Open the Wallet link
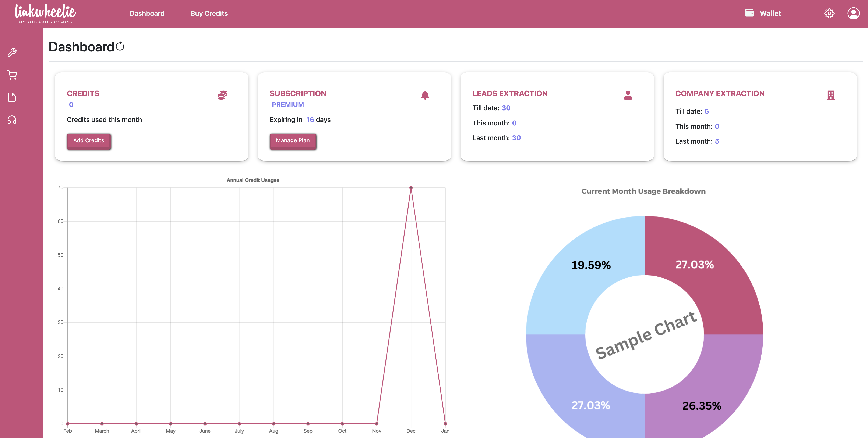Image resolution: width=868 pixels, height=438 pixels. [770, 14]
